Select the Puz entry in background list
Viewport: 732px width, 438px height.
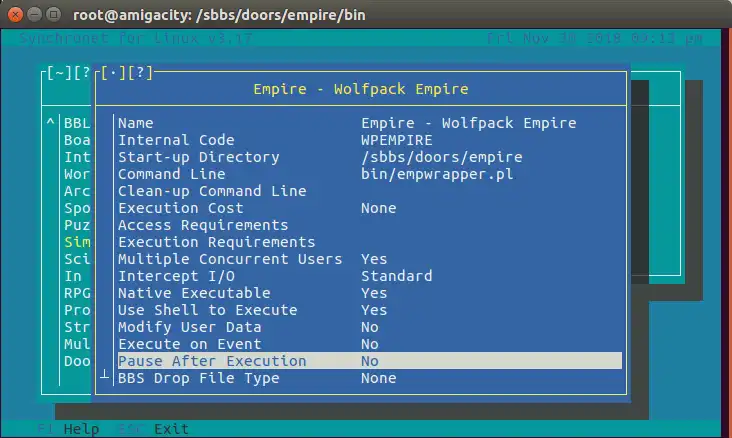77,225
